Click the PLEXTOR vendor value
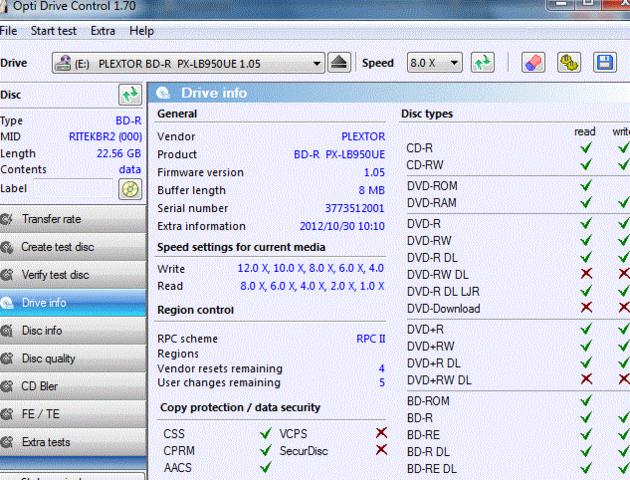Screen dimensions: 630x480 click(x=363, y=137)
